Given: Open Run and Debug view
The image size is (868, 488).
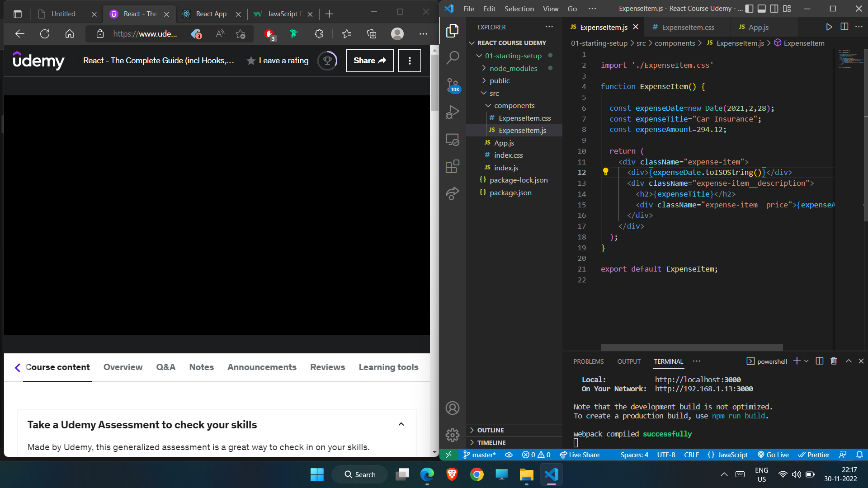Looking at the screenshot, I should pos(453,112).
